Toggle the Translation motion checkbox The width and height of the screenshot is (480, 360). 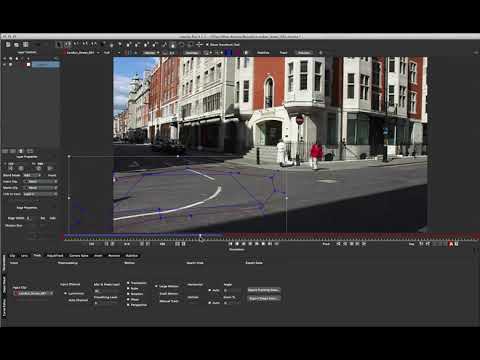point(128,283)
